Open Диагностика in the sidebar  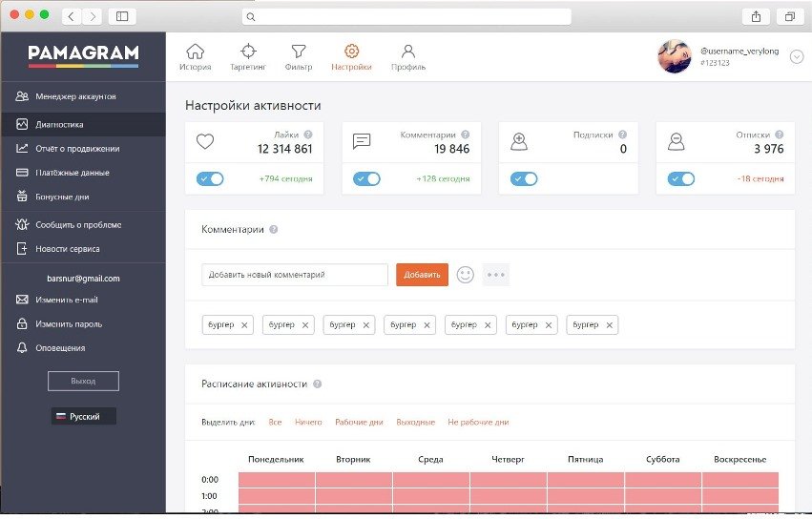(x=83, y=124)
